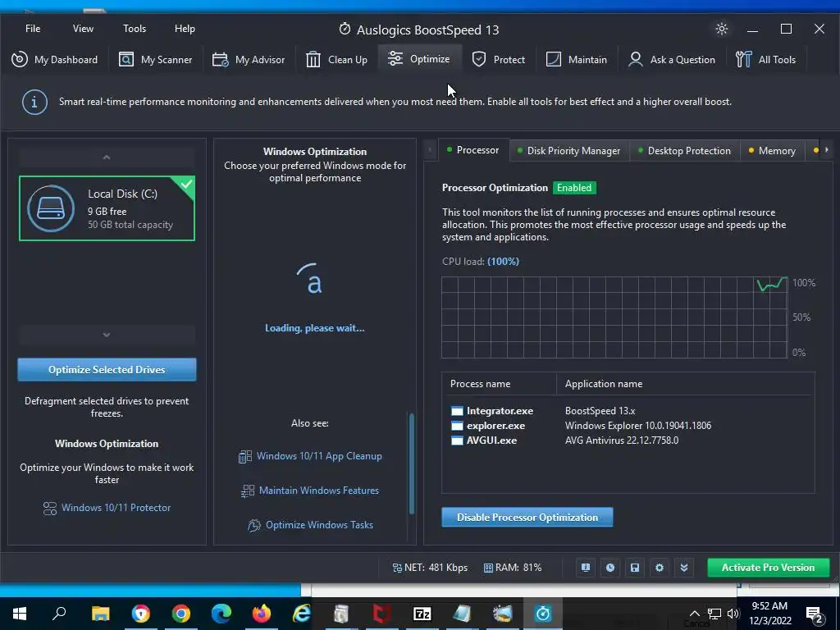Open the View menu
Image resolution: width=840 pixels, height=630 pixels.
(x=83, y=29)
